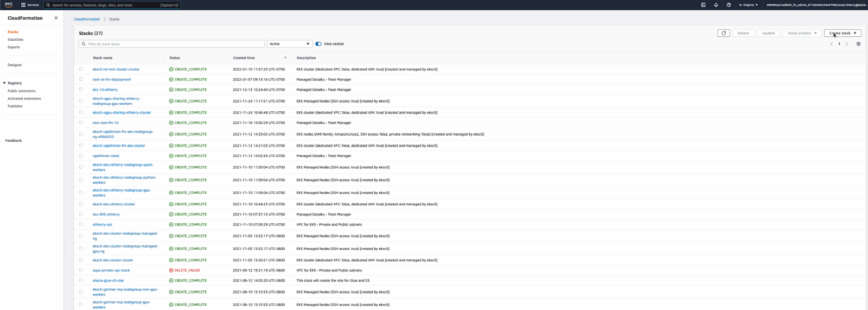The image size is (868, 310).
Task: Click the CREATE_COMPLETE icon for eksctl-rei-test-cluster-cluster
Action: [171, 69]
